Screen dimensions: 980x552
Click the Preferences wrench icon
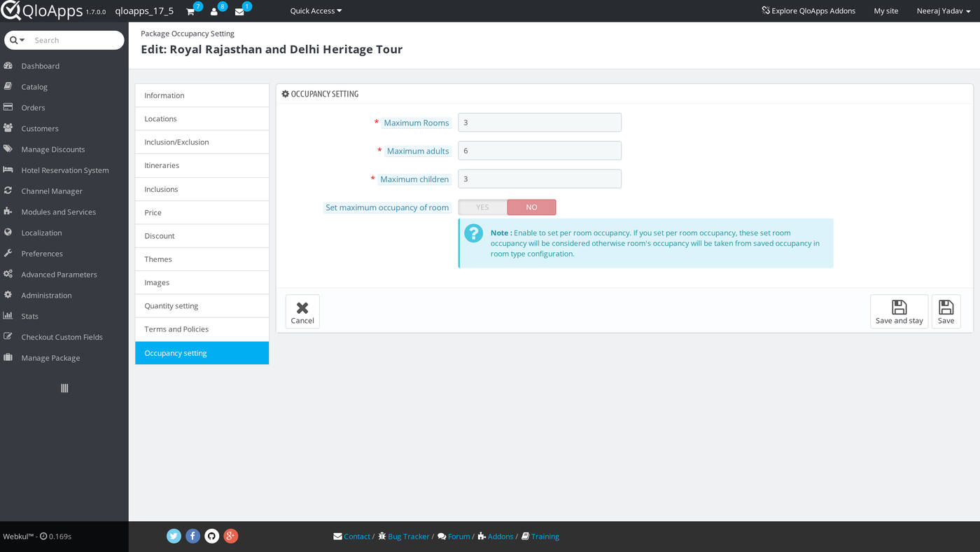tap(8, 253)
